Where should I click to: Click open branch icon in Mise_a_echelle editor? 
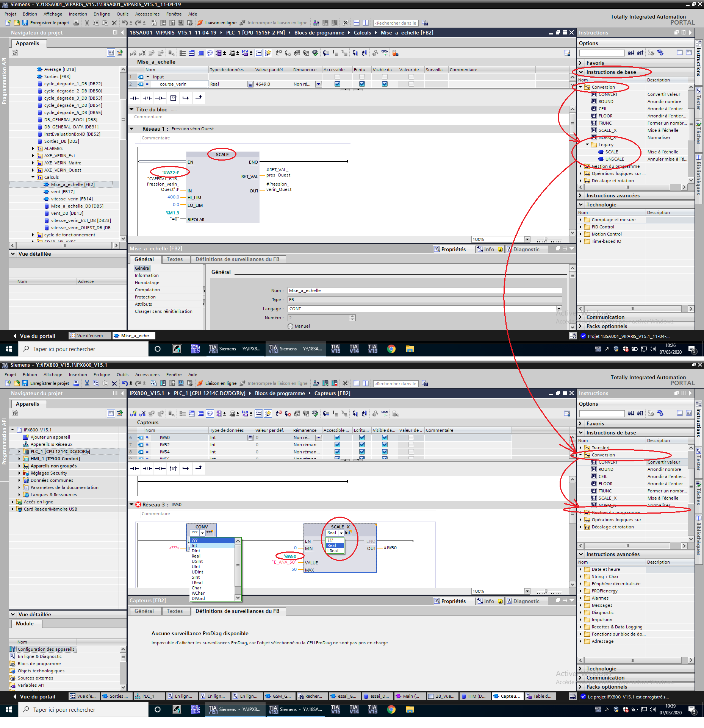pos(186,98)
